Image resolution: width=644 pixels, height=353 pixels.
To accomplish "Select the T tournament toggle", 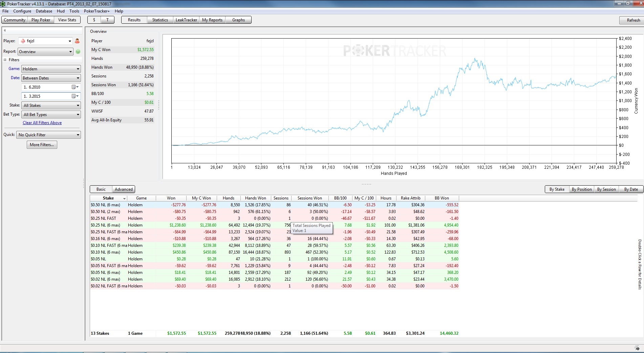I will 107,20.
